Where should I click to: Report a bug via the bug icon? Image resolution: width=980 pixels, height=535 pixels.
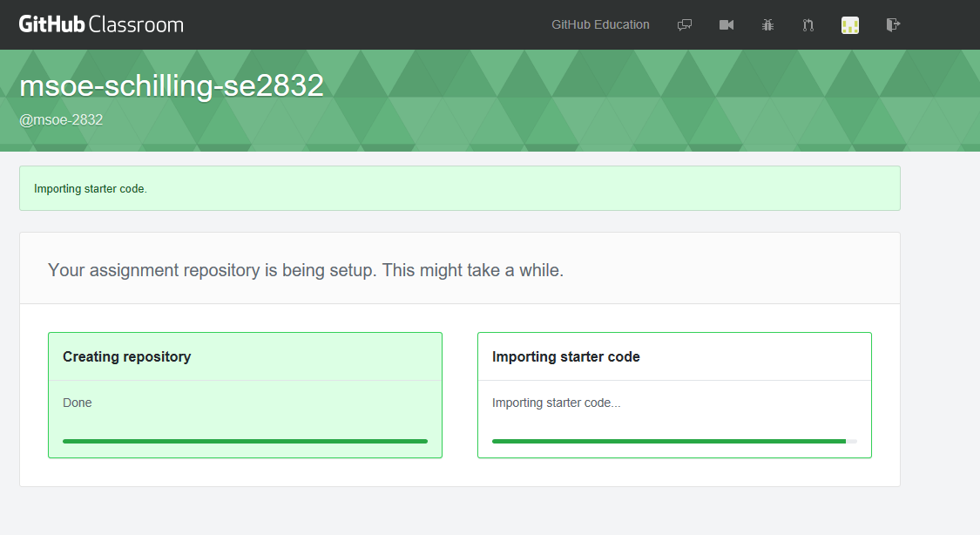point(767,24)
